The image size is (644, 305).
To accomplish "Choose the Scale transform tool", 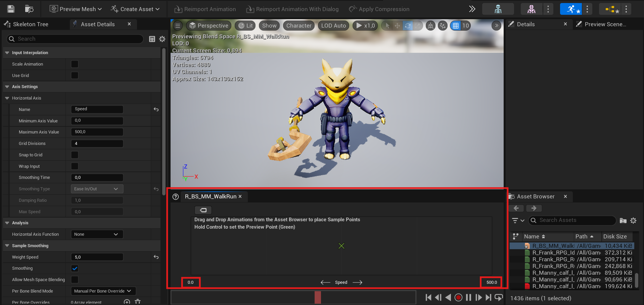I will pos(417,26).
